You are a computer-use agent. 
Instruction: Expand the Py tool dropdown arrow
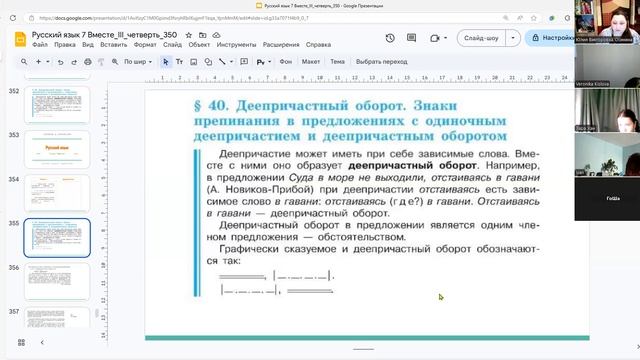point(270,62)
